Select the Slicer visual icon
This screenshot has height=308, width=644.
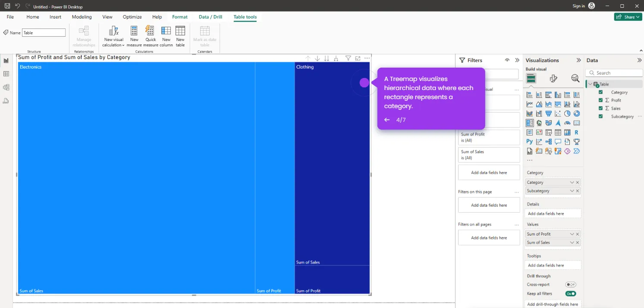coord(549,132)
